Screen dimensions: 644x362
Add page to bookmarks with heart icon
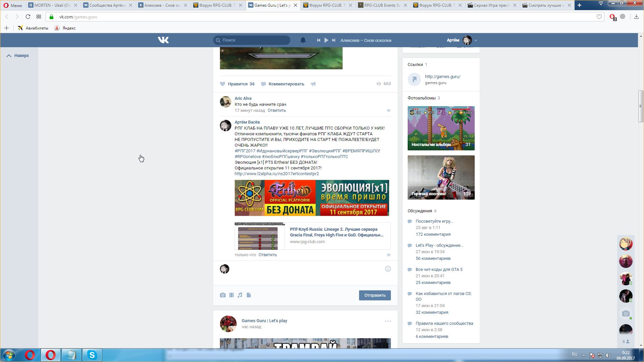pyautogui.click(x=599, y=17)
